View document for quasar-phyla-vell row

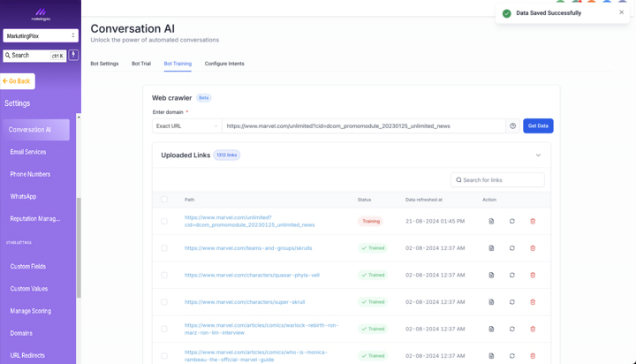pos(491,275)
